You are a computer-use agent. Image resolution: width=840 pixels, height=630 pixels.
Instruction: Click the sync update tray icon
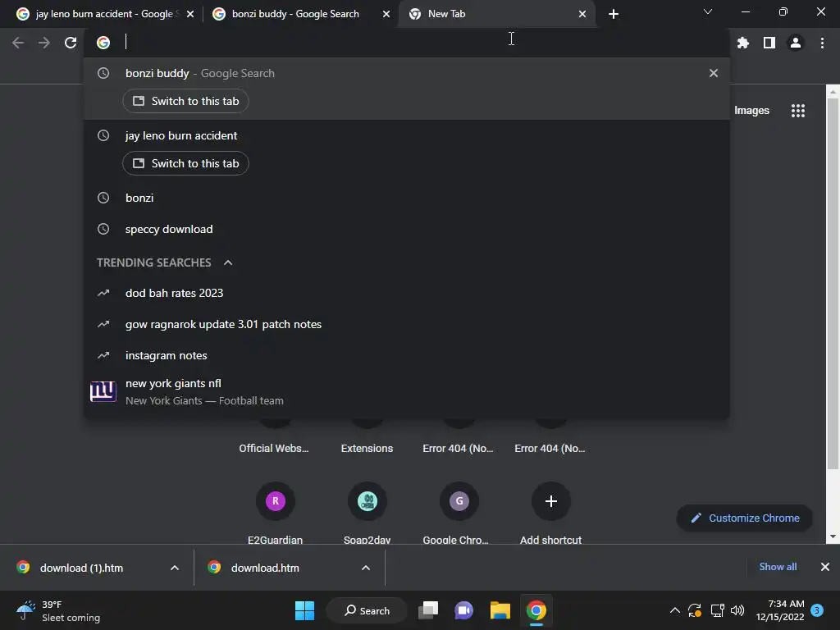pyautogui.click(x=695, y=610)
